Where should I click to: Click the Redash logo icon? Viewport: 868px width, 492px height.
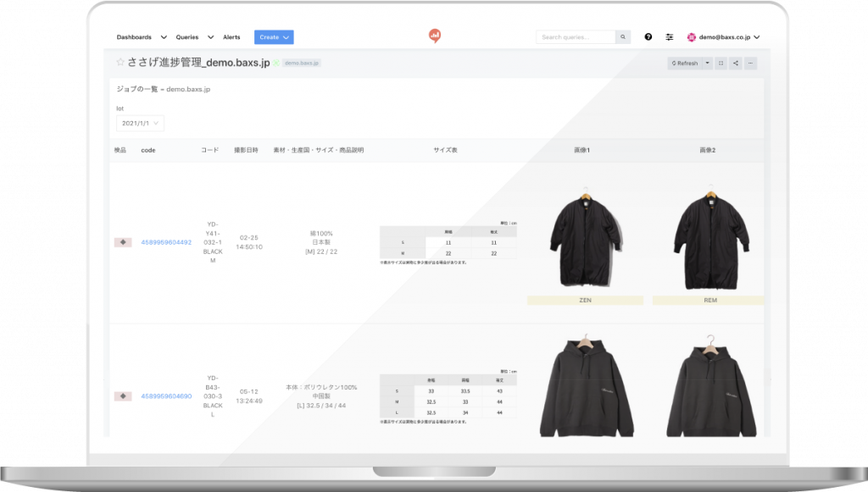[x=435, y=36]
